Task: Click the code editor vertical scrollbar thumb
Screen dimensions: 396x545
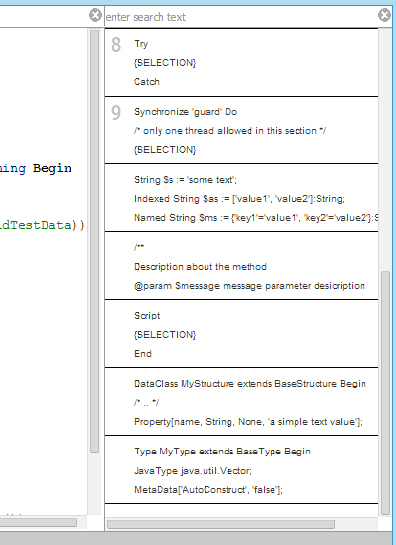Action: click(94, 241)
